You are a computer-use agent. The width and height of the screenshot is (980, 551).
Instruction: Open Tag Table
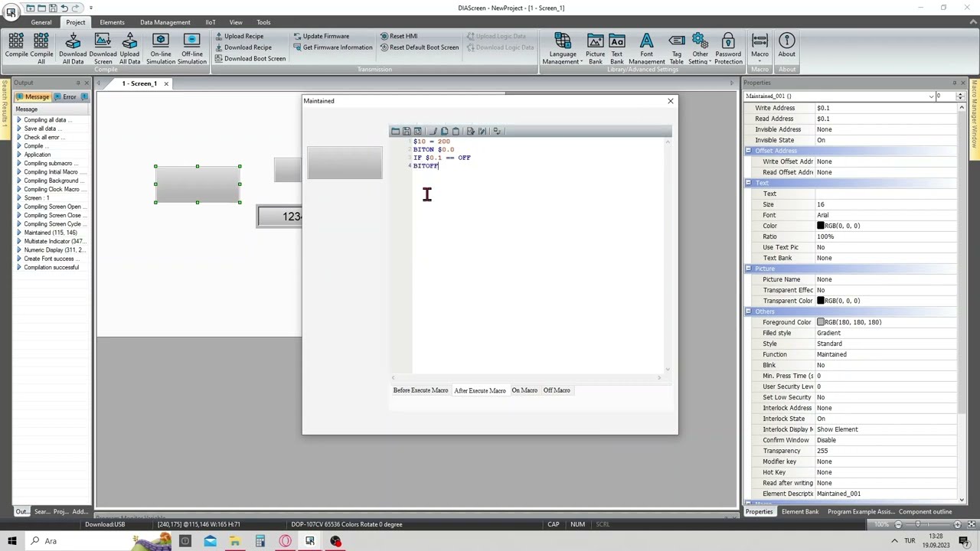pos(677,48)
